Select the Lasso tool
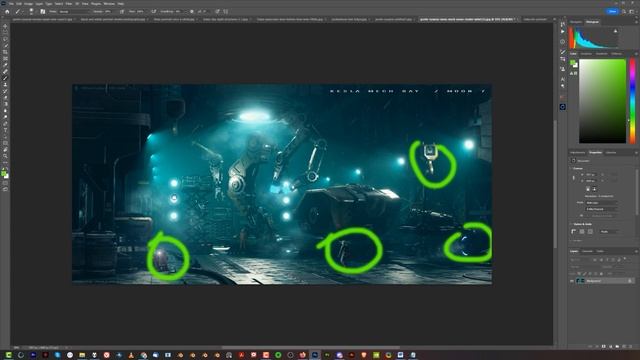 [x=5, y=39]
